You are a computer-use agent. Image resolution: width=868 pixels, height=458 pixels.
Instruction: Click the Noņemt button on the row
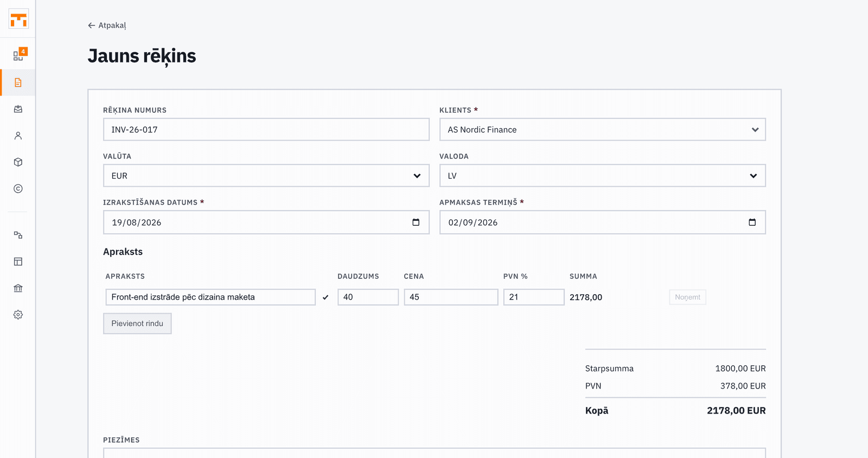click(x=687, y=297)
